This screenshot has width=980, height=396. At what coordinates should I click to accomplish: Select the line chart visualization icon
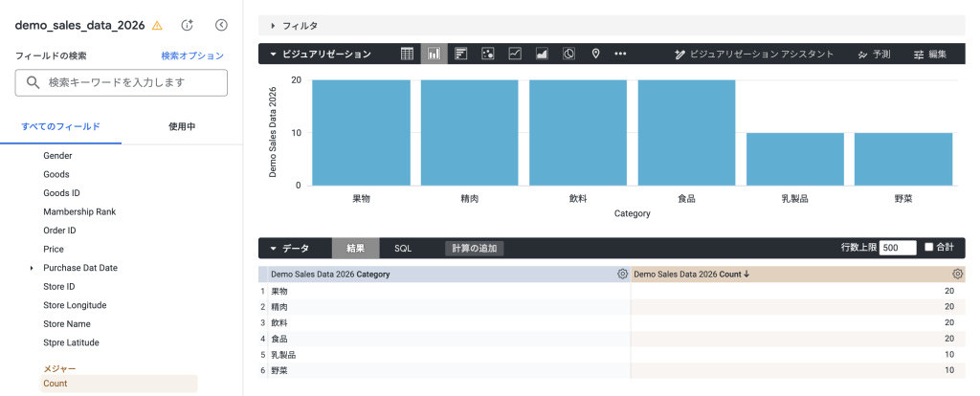point(515,54)
